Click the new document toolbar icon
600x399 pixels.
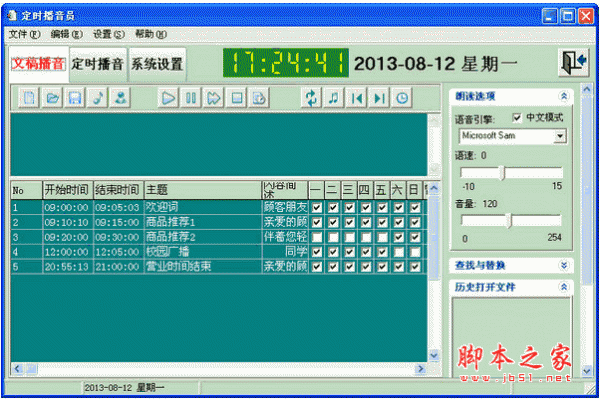click(x=29, y=98)
